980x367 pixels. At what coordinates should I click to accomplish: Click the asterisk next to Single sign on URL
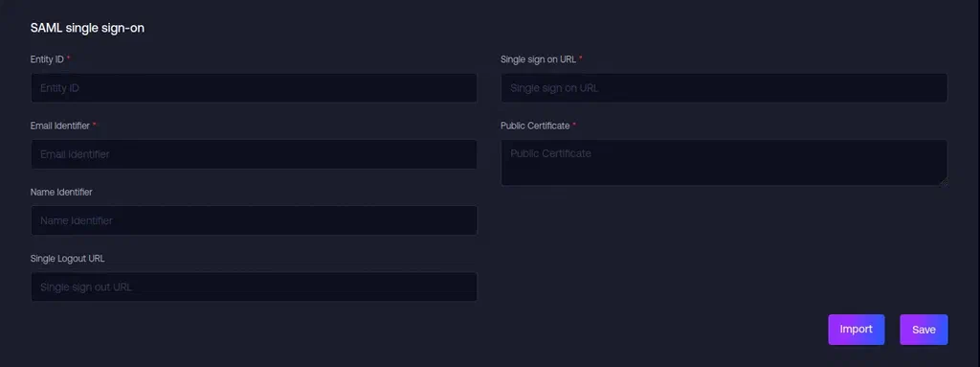[x=581, y=57]
